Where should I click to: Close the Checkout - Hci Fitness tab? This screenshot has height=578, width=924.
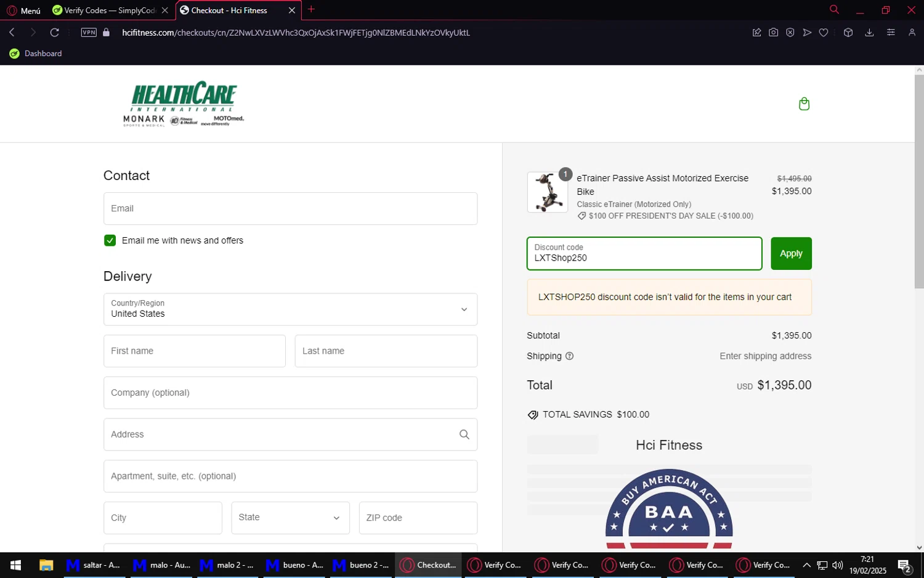(x=292, y=10)
